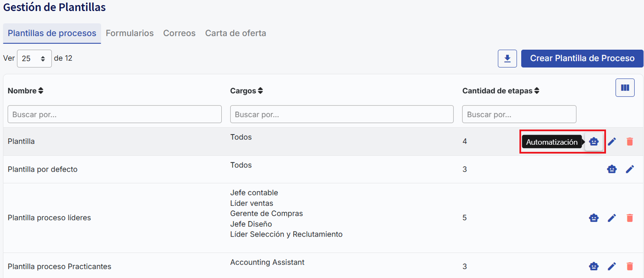This screenshot has height=278, width=644.
Task: Click the automation robot icon for Plantilla row
Action: [x=594, y=142]
